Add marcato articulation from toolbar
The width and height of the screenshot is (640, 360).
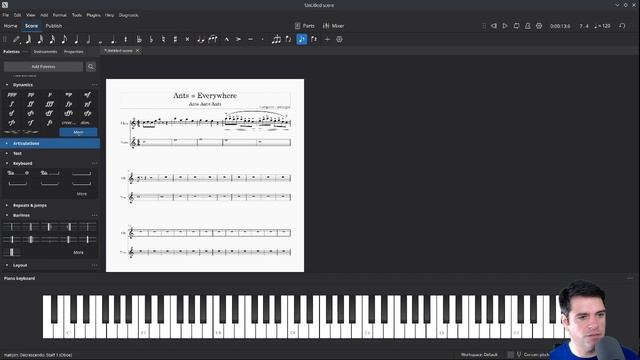pos(227,40)
